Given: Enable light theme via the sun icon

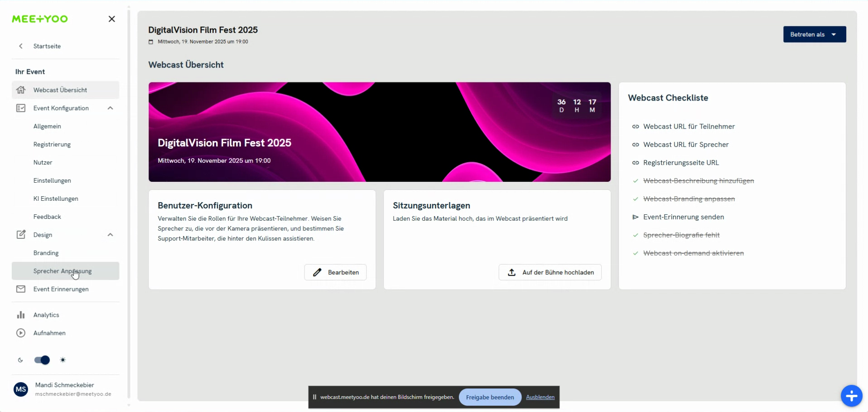Looking at the screenshot, I should click(63, 360).
